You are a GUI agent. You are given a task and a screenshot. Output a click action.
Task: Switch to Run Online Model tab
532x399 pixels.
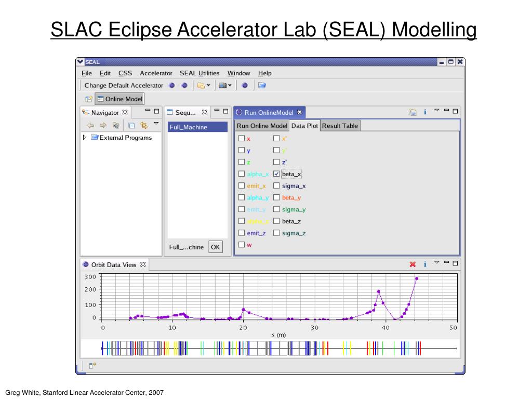(x=262, y=126)
